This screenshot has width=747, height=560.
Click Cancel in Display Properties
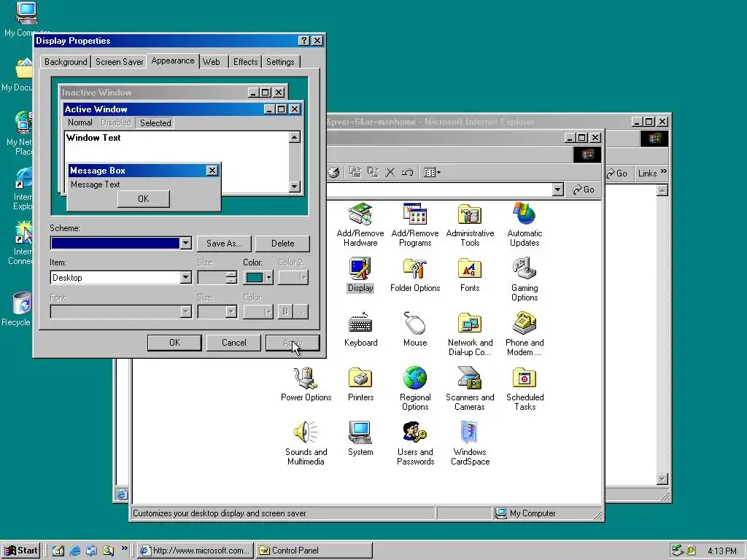(233, 343)
